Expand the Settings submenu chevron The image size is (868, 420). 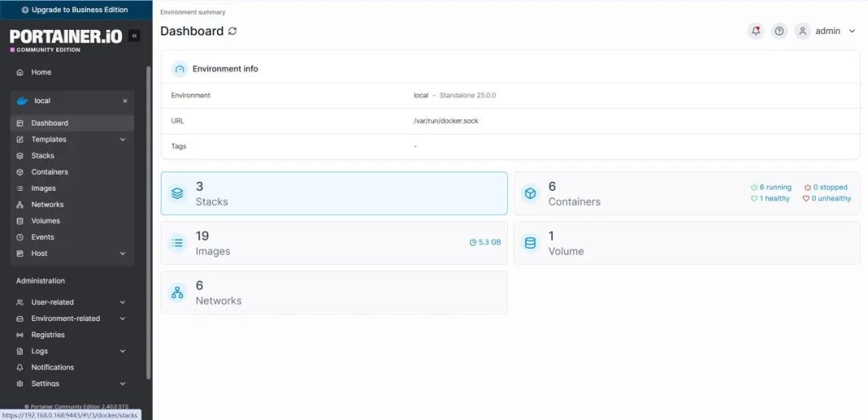pyautogui.click(x=123, y=384)
